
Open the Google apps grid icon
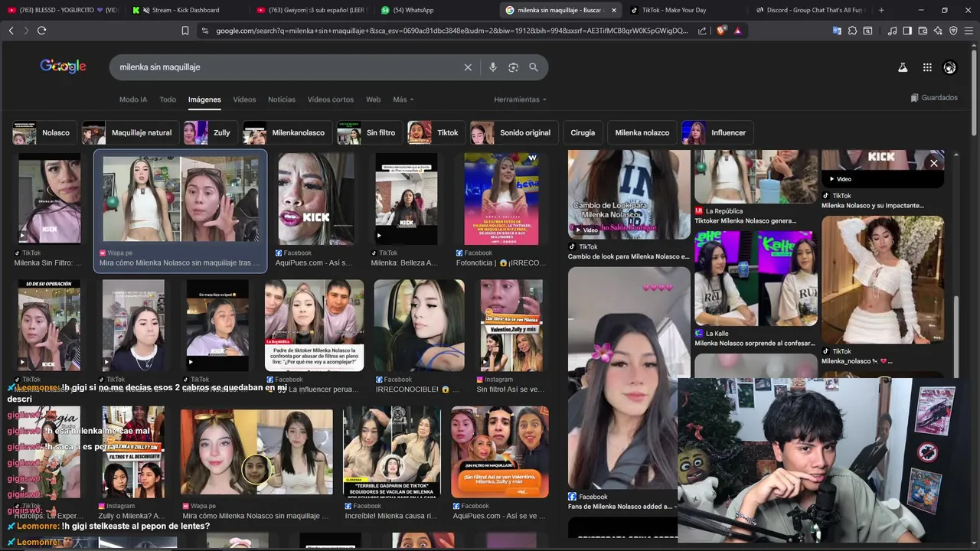927,67
